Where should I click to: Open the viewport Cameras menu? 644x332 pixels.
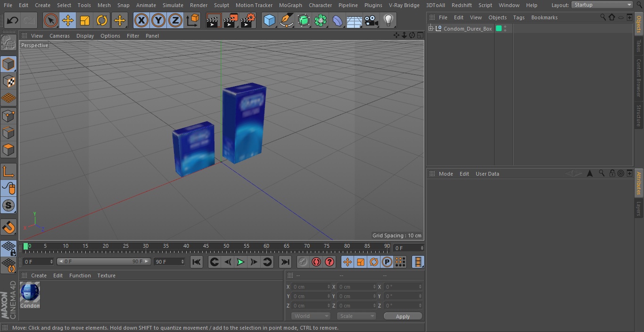59,36
